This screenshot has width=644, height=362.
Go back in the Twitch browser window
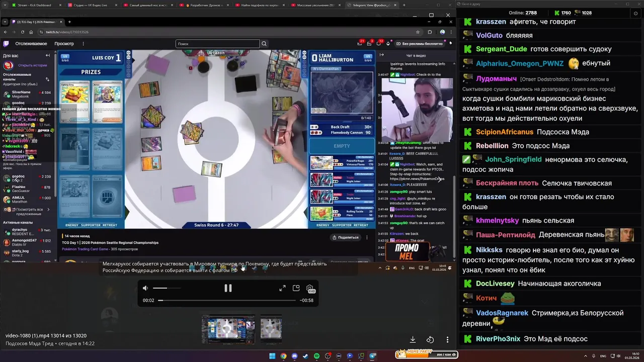6,32
